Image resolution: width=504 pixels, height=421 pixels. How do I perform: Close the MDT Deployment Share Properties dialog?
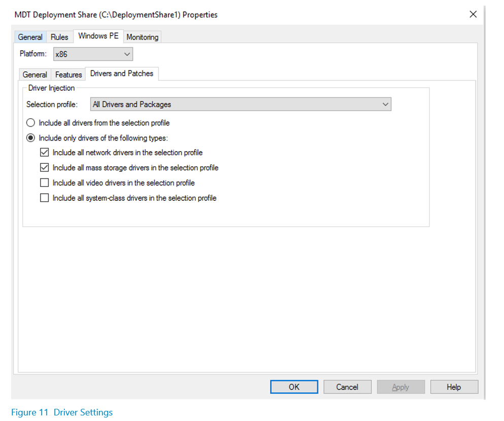[473, 15]
